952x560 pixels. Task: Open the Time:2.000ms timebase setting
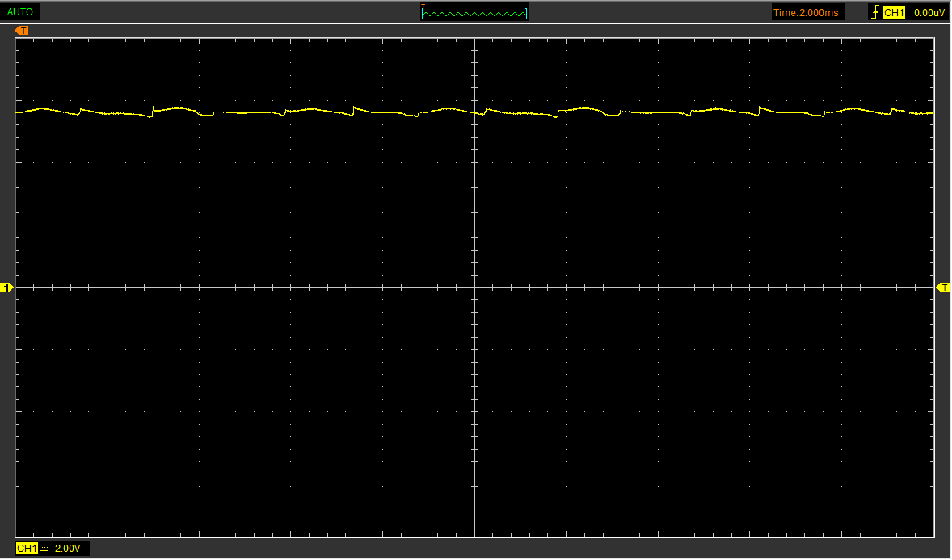click(806, 12)
